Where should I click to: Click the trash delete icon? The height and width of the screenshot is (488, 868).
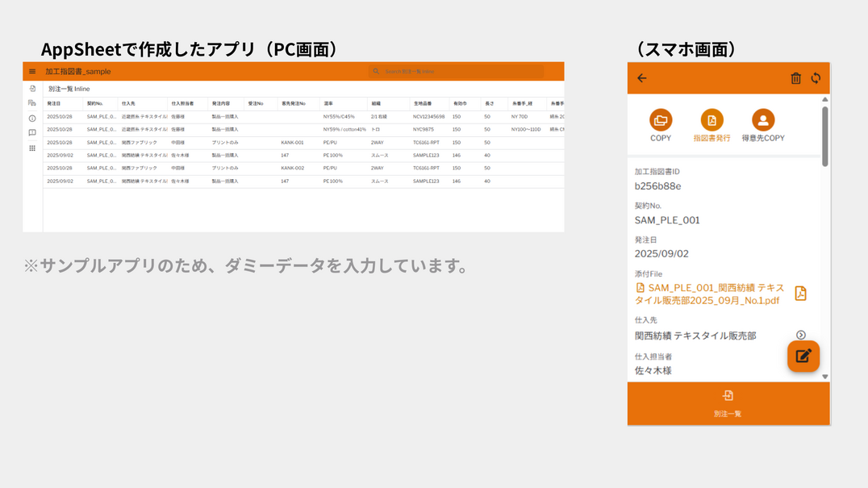tap(795, 78)
